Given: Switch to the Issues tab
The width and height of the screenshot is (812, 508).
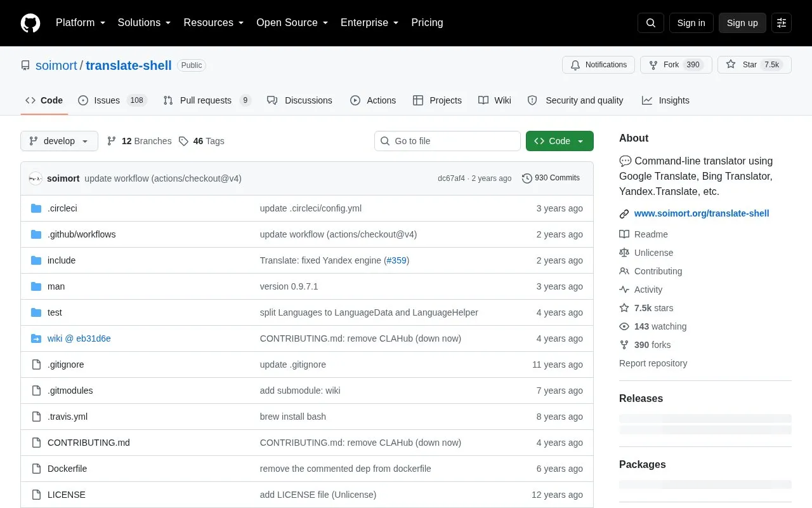Looking at the screenshot, I should (112, 100).
